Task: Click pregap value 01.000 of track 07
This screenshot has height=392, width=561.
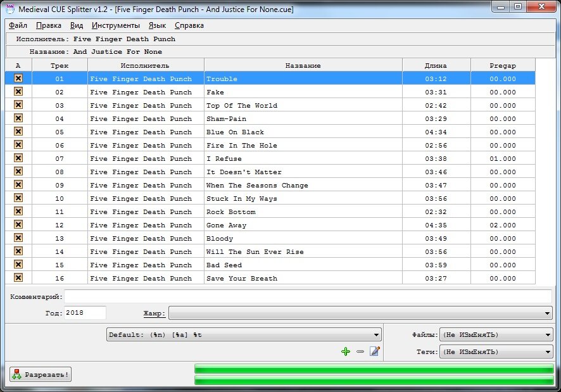Action: pos(503,158)
